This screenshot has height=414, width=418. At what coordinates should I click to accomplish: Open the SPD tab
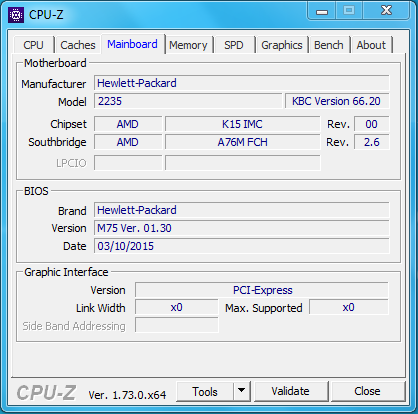point(234,45)
